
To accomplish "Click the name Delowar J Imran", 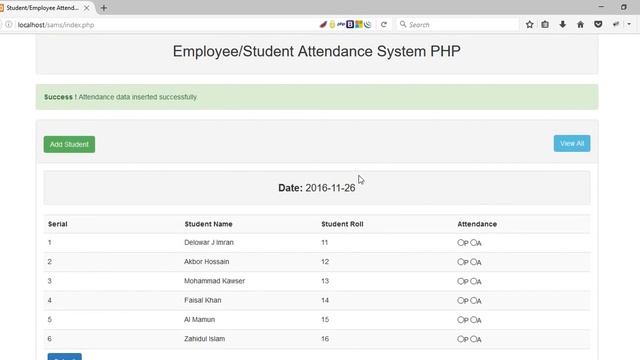I will pos(209,242).
